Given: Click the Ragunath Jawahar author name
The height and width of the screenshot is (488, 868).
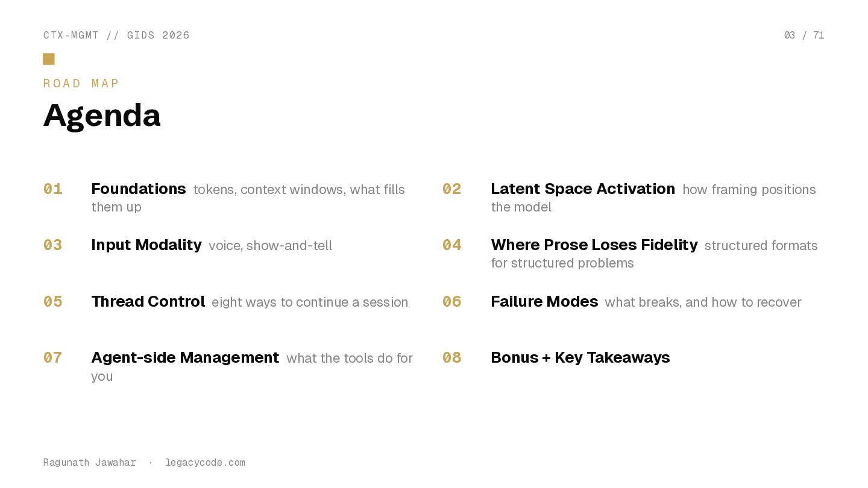Looking at the screenshot, I should [90, 463].
